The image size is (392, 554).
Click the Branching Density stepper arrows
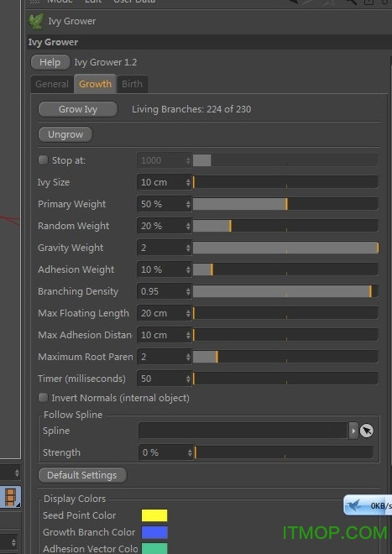188,291
